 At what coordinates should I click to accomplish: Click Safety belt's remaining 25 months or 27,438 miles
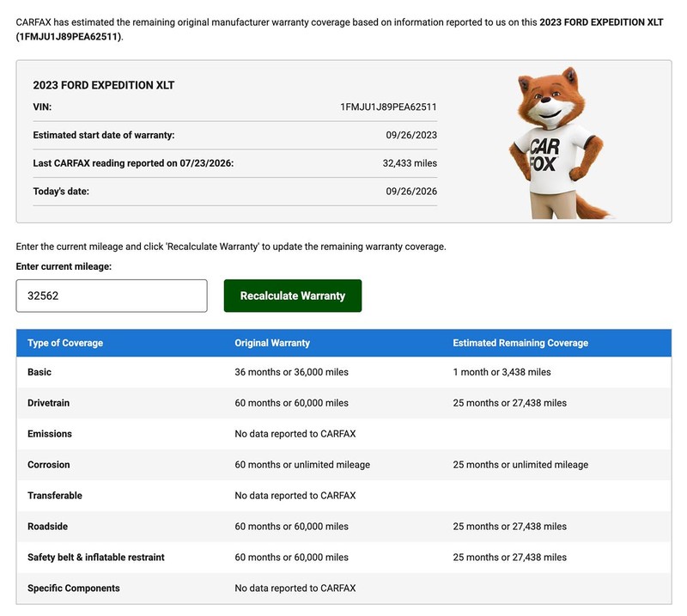(x=509, y=558)
